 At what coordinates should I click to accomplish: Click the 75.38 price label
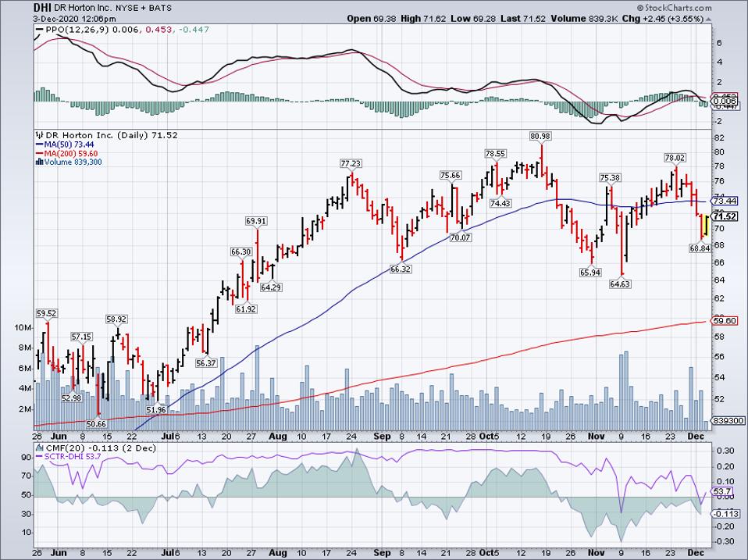tap(610, 178)
